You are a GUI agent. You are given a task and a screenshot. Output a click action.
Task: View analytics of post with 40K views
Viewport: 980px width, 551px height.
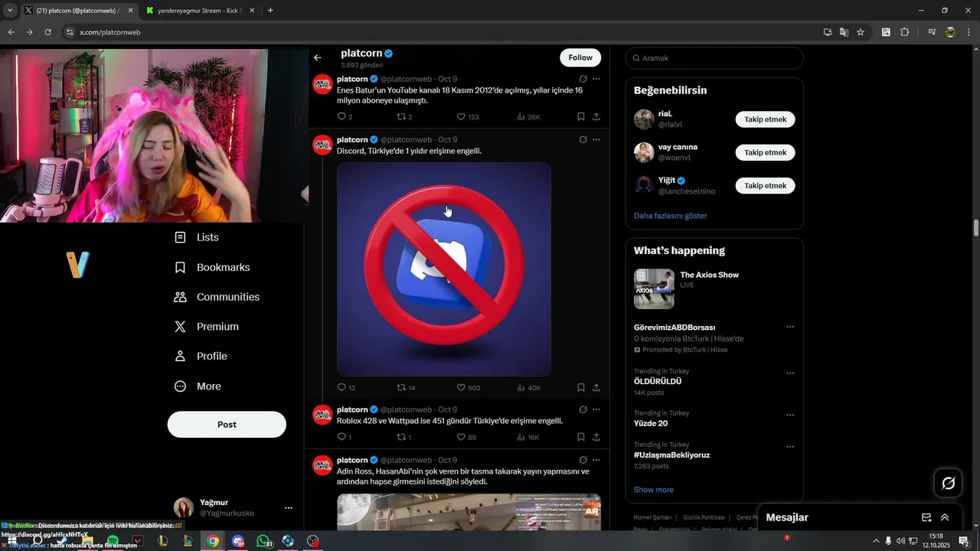521,388
